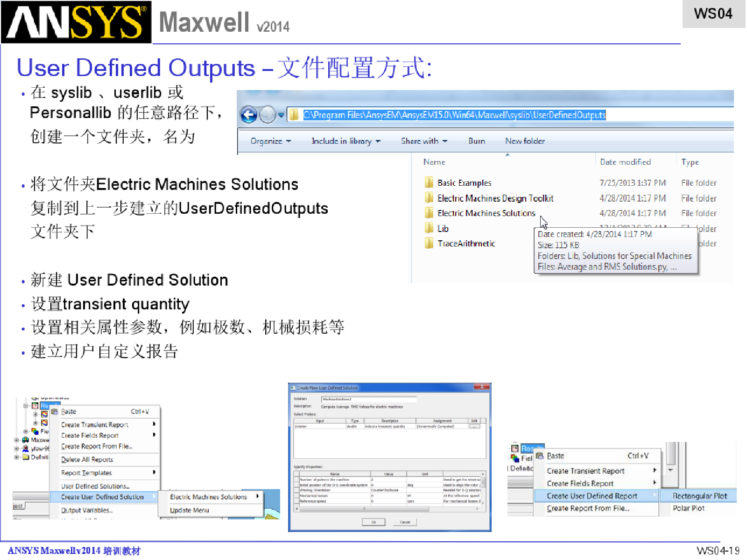Choose Create User Defined Report entry
Viewport: 747px width, 560px height.
point(596,496)
